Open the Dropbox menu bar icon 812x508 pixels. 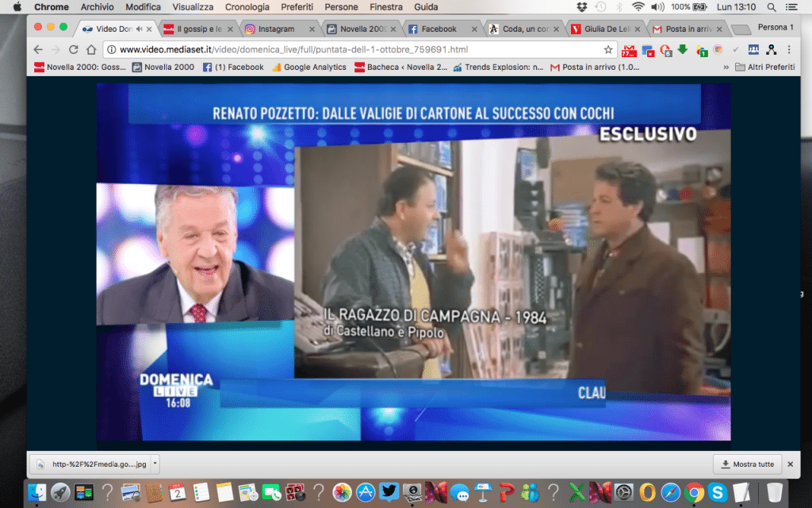(581, 6)
